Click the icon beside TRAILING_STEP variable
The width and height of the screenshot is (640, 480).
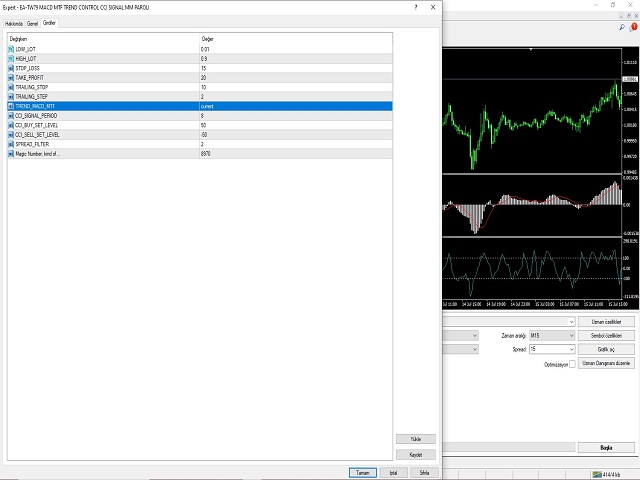click(x=11, y=97)
